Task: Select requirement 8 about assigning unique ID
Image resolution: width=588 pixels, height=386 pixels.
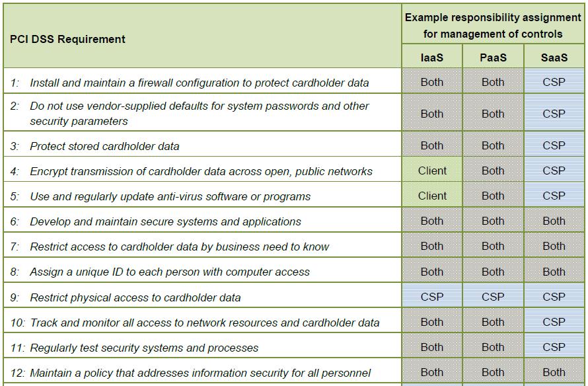Action: pyautogui.click(x=169, y=272)
